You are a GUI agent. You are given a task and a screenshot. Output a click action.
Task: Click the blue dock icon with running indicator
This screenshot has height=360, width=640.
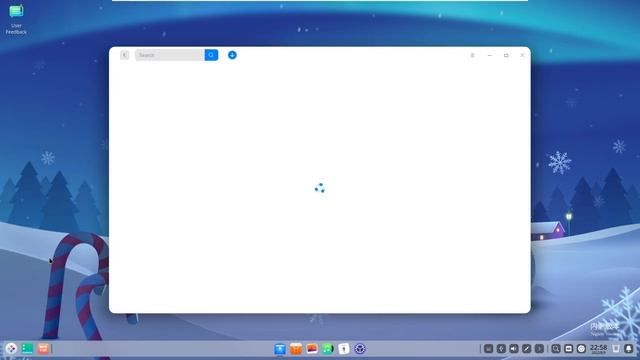[x=280, y=349]
